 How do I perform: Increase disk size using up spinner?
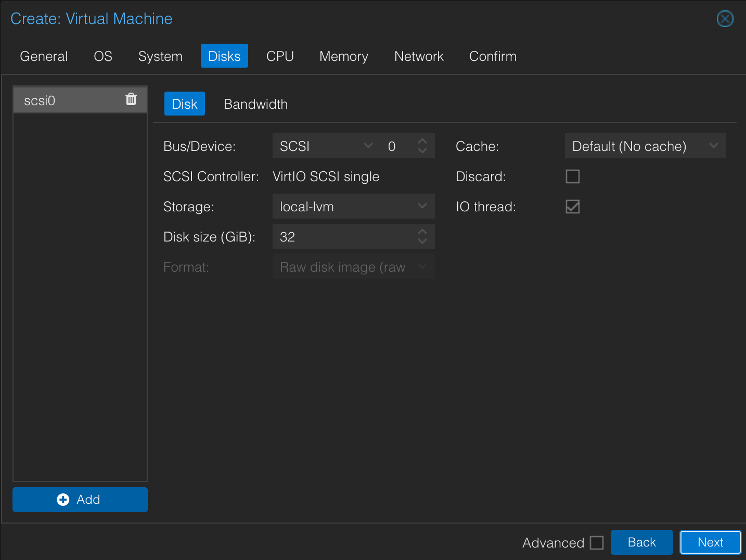tap(422, 232)
